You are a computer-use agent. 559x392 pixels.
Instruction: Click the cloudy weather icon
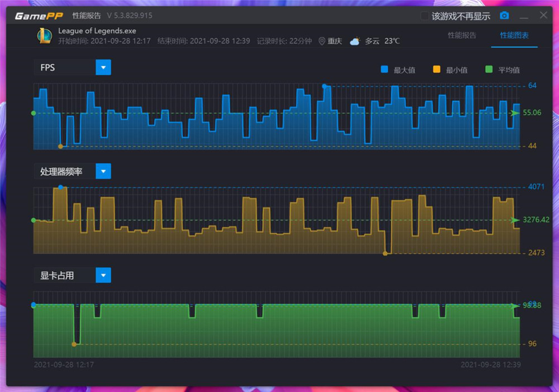355,41
